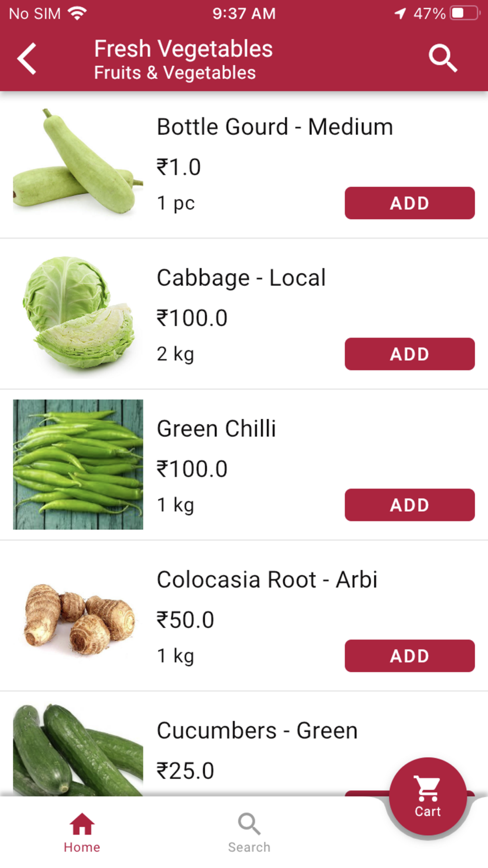The image size is (488, 868).
Task: Select the Cabbage - Local product name
Action: pos(241,278)
